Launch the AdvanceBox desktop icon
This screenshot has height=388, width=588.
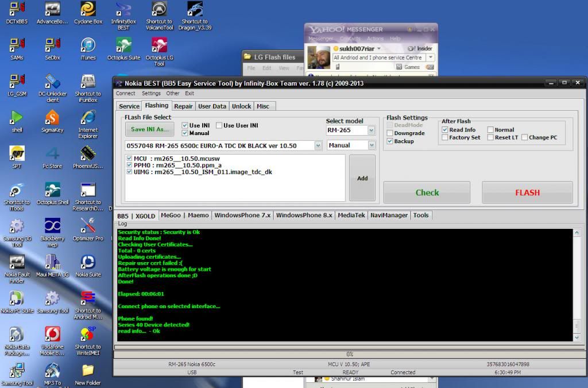52,13
